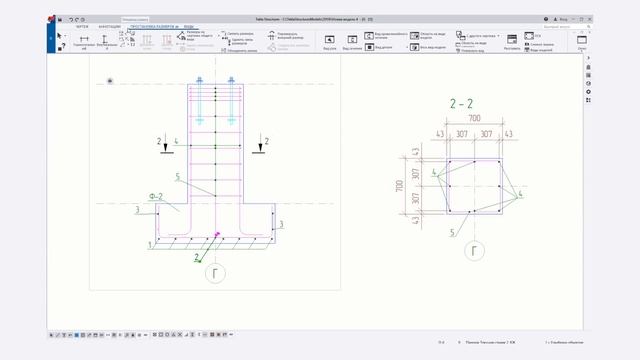The width and height of the screenshot is (640, 360).
Task: Switch to the ВИДЫ ribbon tab
Action: [x=189, y=27]
